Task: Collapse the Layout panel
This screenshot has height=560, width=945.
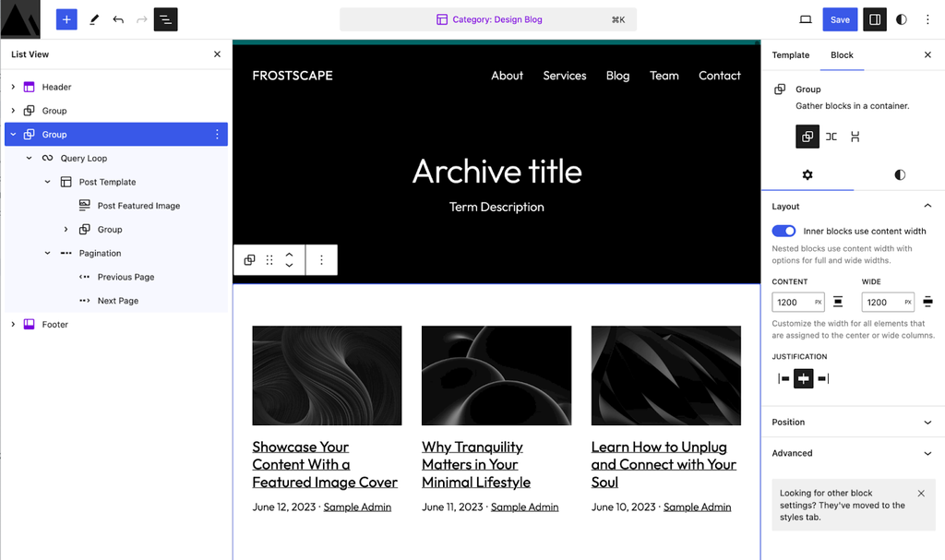Action: [x=927, y=206]
